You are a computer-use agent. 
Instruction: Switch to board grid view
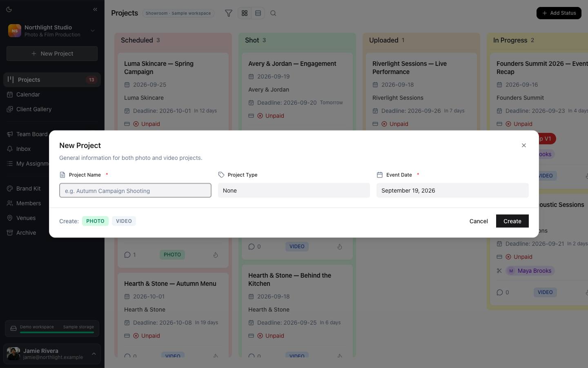245,13
